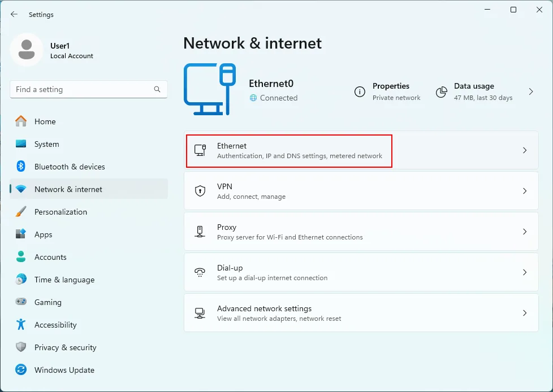
Task: Open Windows Update page
Action: [89, 370]
